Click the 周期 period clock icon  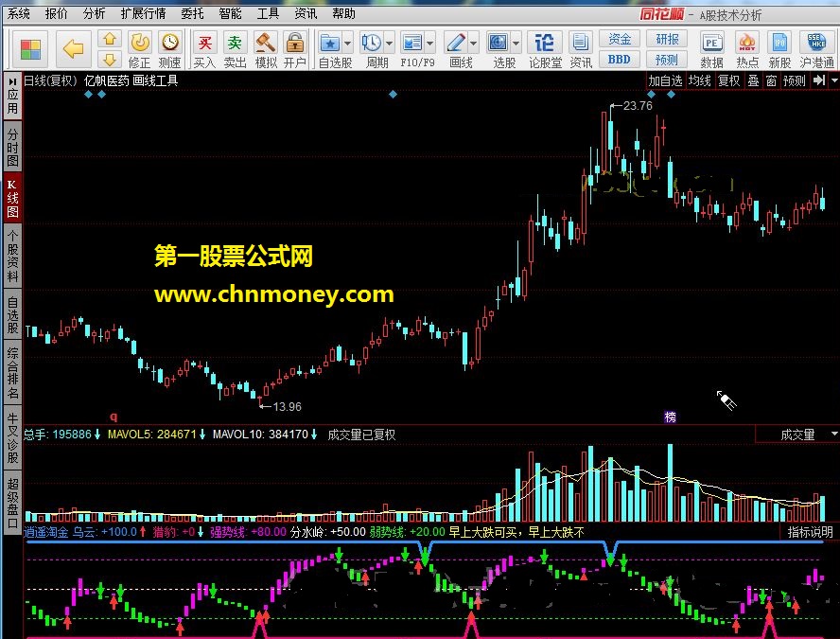tap(371, 43)
